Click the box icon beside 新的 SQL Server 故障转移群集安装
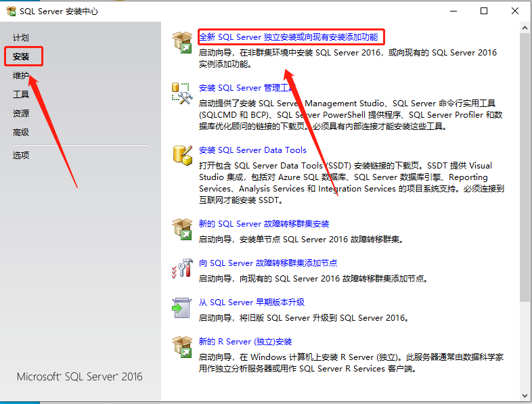 click(x=182, y=229)
